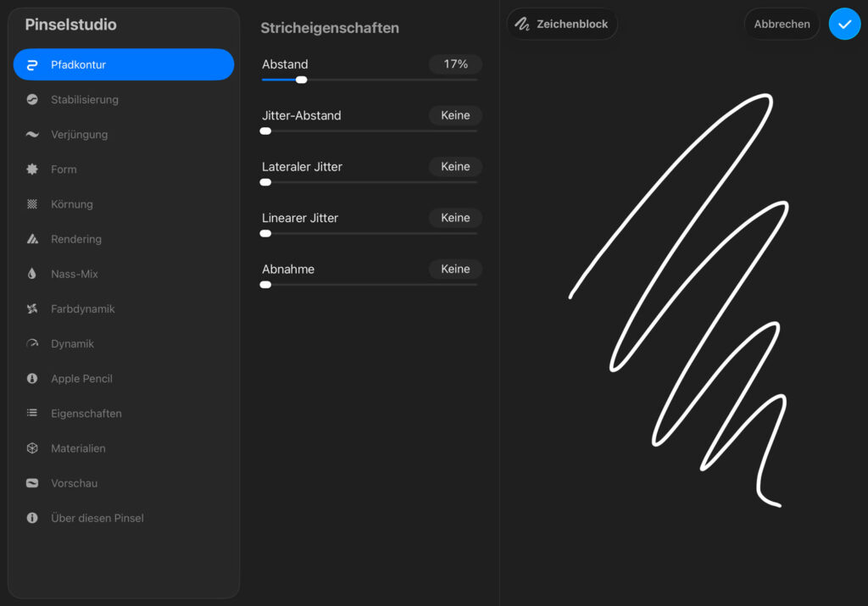Click the Abstand 17% value field
The height and width of the screenshot is (606, 868).
[455, 64]
